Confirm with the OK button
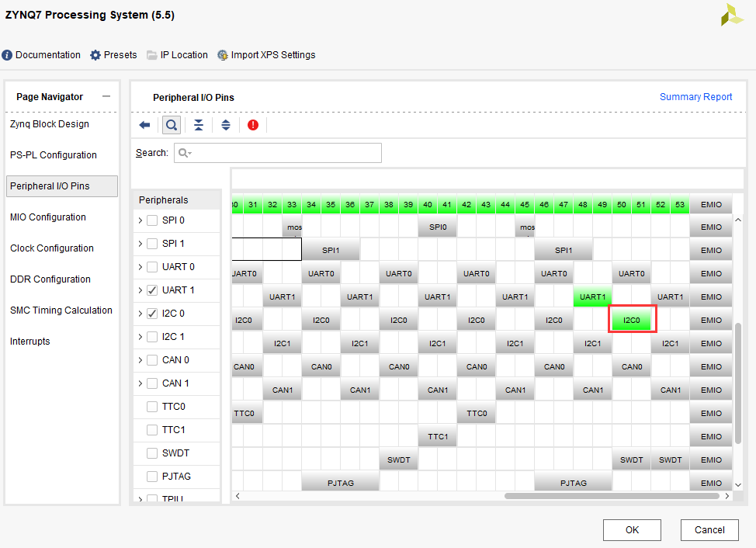 click(632, 530)
